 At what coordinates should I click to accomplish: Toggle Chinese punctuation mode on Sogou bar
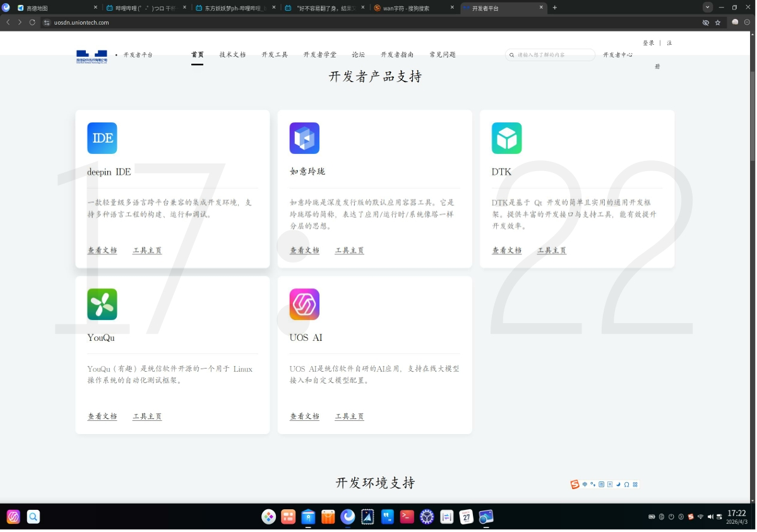click(593, 485)
